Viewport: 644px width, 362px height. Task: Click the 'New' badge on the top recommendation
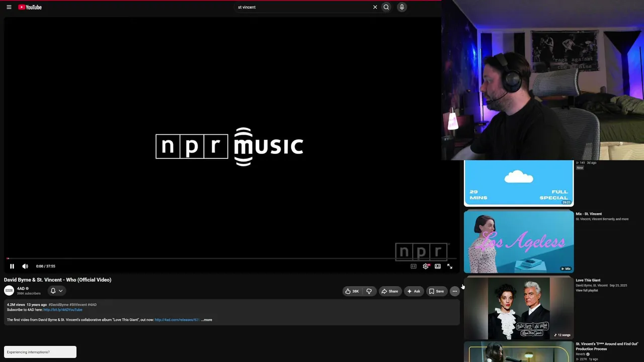(x=580, y=168)
